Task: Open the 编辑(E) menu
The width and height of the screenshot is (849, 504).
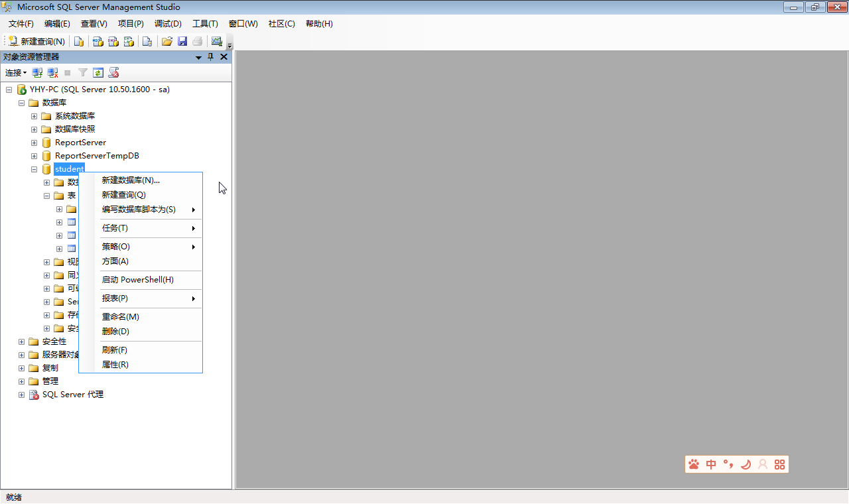Action: point(57,24)
